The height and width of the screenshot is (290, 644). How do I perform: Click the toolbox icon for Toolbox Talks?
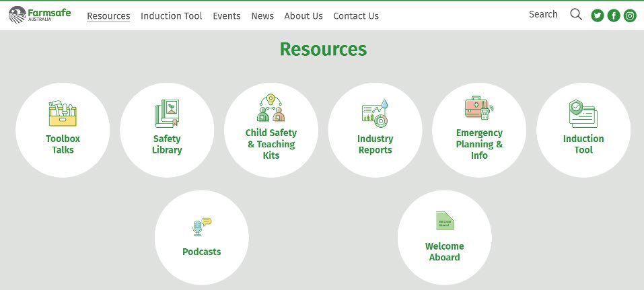63,113
